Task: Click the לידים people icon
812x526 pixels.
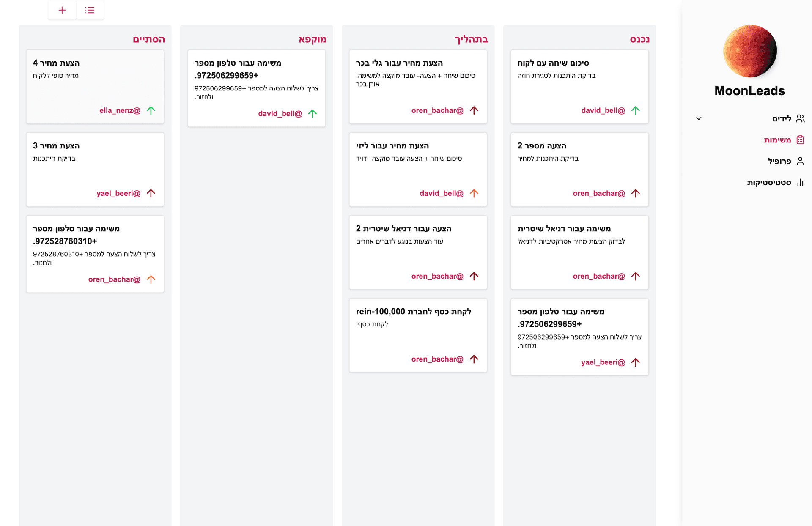Action: pos(800,119)
